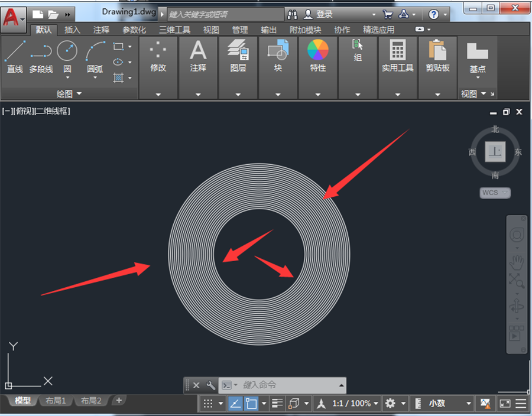Click the New file icon
The height and width of the screenshot is (416, 532).
point(38,14)
